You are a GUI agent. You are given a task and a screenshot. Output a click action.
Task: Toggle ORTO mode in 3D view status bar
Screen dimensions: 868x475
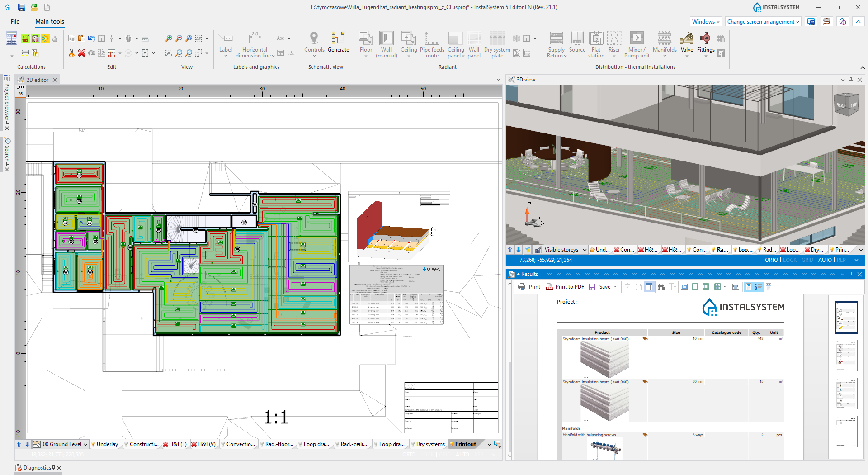click(x=771, y=260)
